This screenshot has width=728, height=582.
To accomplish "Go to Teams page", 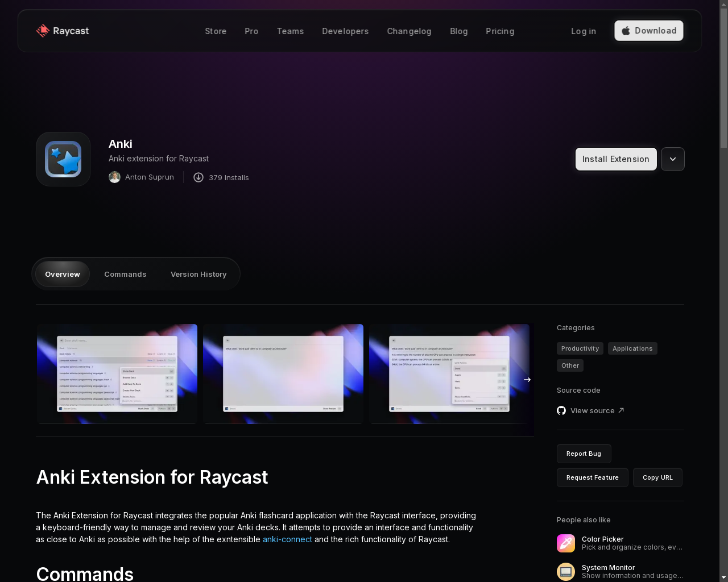I will [290, 31].
